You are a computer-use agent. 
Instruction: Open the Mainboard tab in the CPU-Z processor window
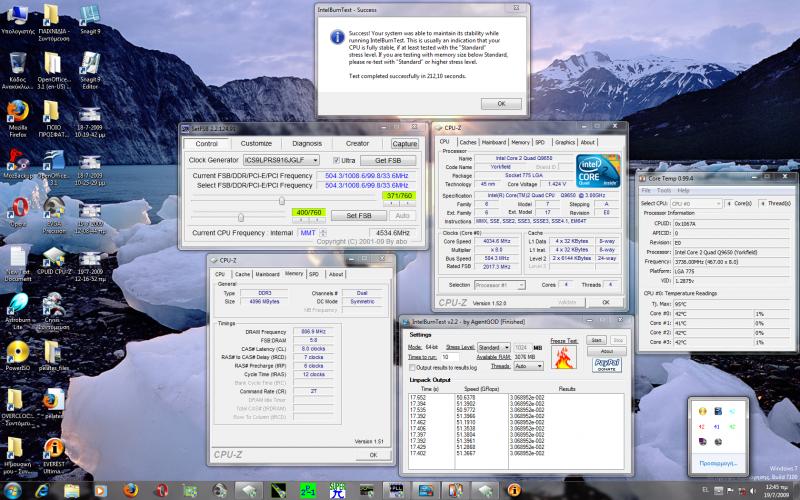tap(493, 142)
